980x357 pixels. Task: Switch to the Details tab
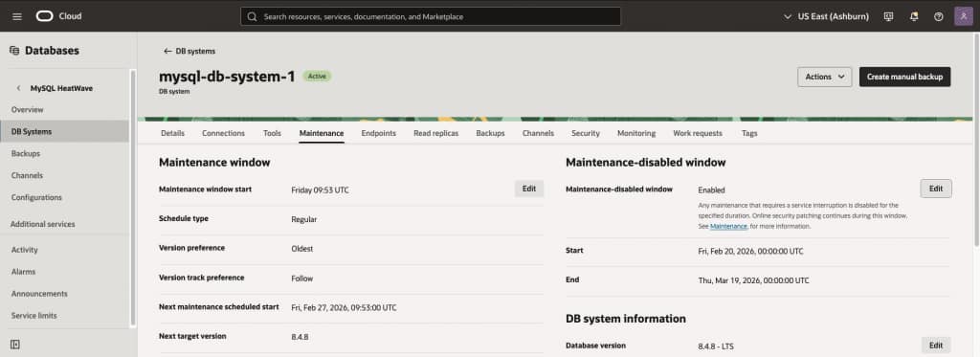tap(172, 133)
